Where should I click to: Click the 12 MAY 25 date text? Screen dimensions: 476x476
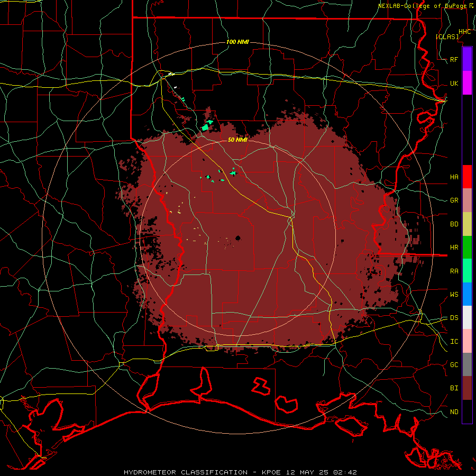[307, 472]
